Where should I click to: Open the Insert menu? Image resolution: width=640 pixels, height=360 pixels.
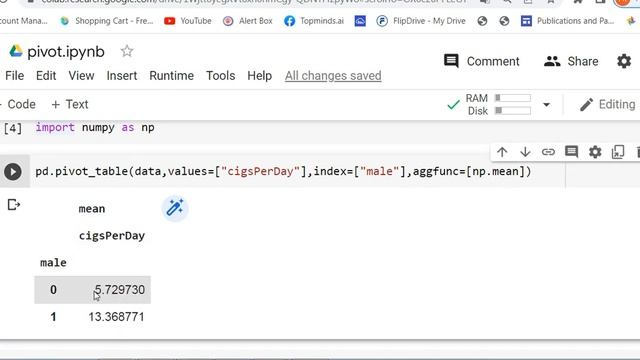[122, 76]
